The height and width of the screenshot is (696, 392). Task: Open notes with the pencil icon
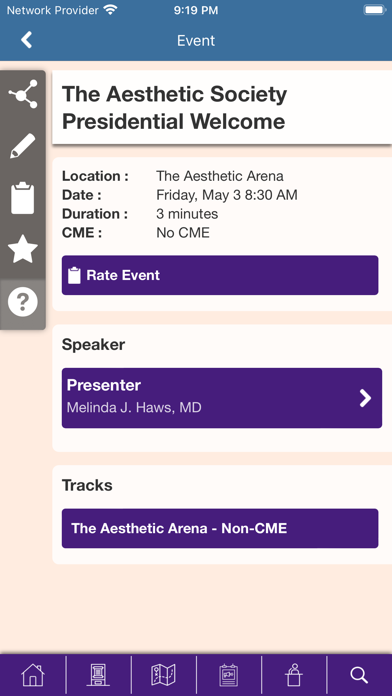click(23, 146)
